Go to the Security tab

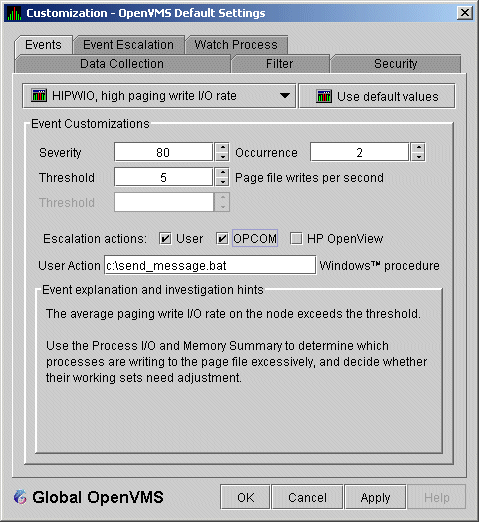coord(395,64)
